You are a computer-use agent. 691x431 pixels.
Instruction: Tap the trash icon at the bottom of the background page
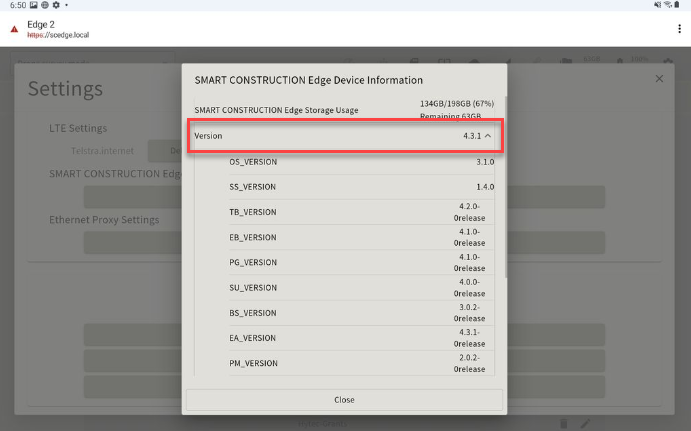point(563,424)
